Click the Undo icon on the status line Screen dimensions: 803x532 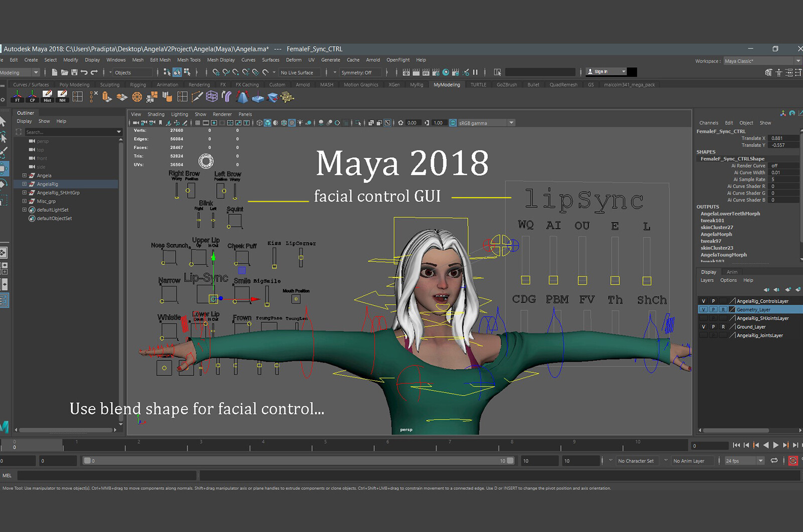coord(84,72)
